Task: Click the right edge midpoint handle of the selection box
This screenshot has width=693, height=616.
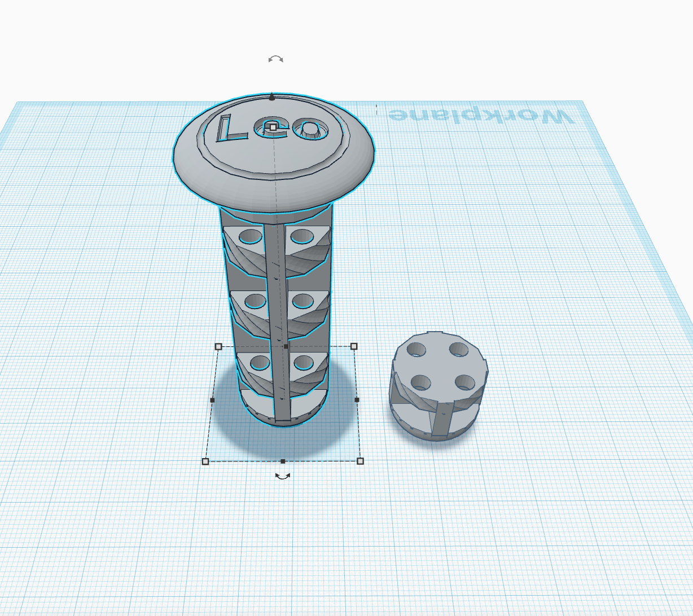Action: click(x=357, y=399)
